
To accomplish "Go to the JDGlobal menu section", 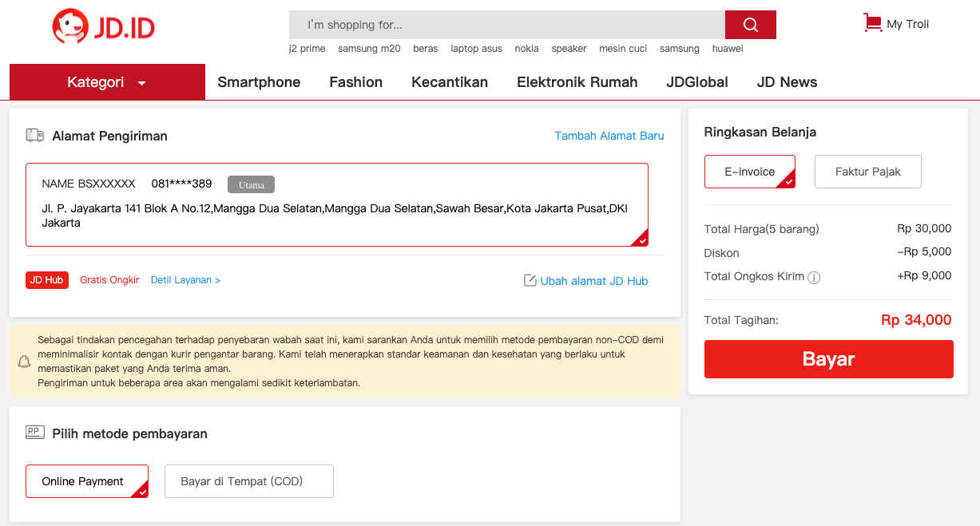I will [x=696, y=82].
